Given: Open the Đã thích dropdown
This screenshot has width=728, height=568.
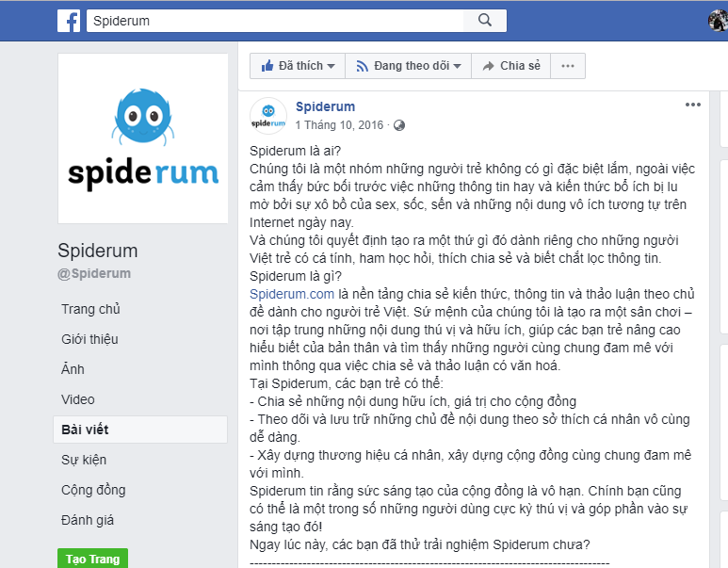Looking at the screenshot, I should tap(298, 66).
